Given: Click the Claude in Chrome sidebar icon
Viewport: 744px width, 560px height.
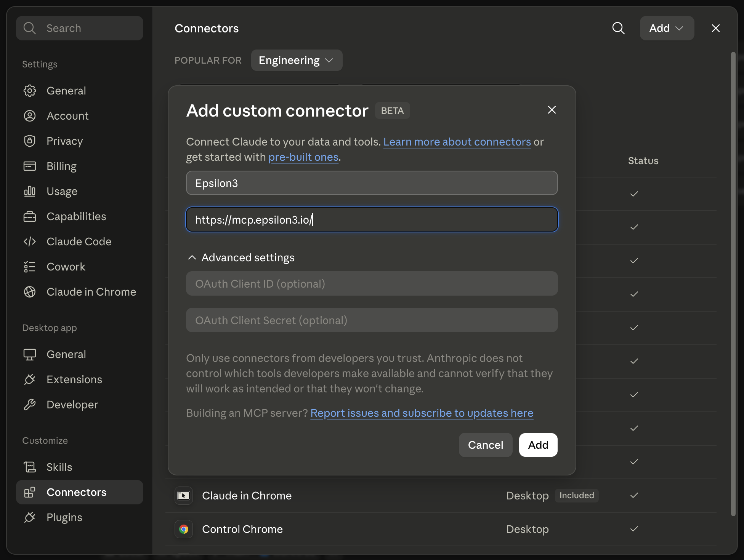Looking at the screenshot, I should [30, 292].
